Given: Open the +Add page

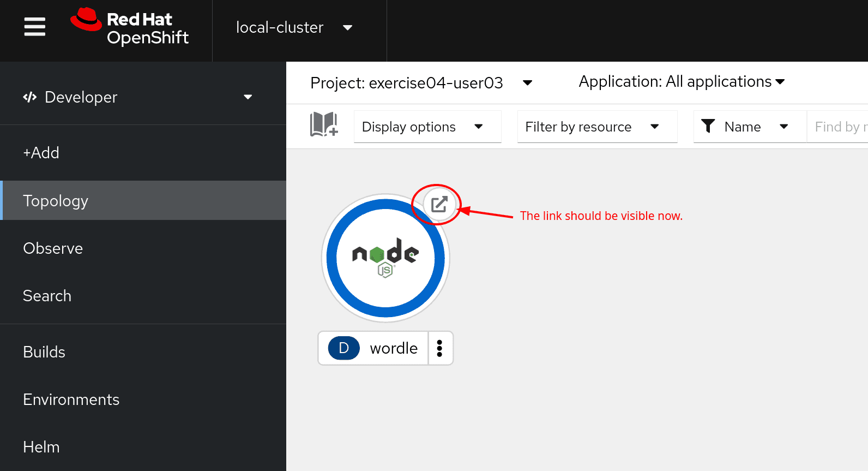Looking at the screenshot, I should pyautogui.click(x=143, y=153).
